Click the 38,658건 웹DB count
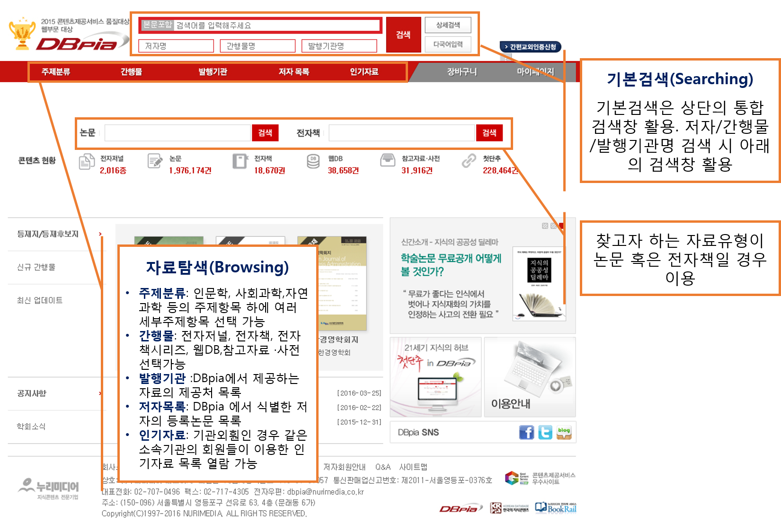Image resolution: width=781 pixels, height=532 pixels. (343, 171)
